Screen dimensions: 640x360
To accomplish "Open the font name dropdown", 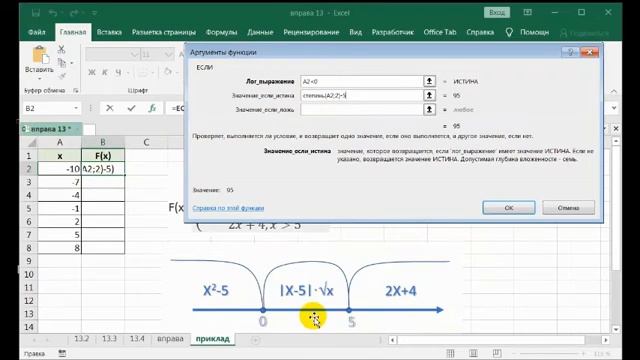I will [x=134, y=54].
